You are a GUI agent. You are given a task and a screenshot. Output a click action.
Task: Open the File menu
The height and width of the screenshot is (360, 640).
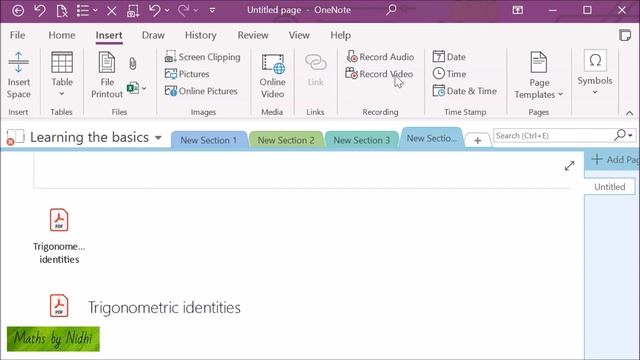(x=18, y=36)
